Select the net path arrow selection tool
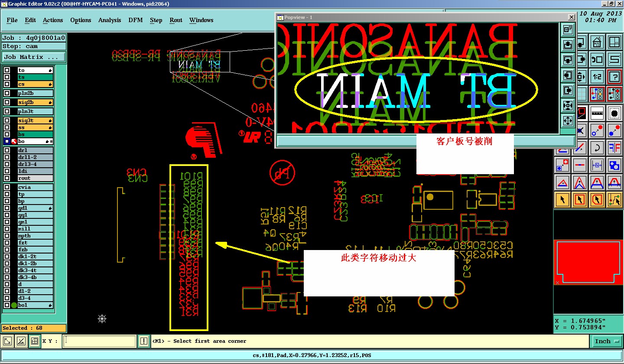624x364 pixels. coord(614,200)
